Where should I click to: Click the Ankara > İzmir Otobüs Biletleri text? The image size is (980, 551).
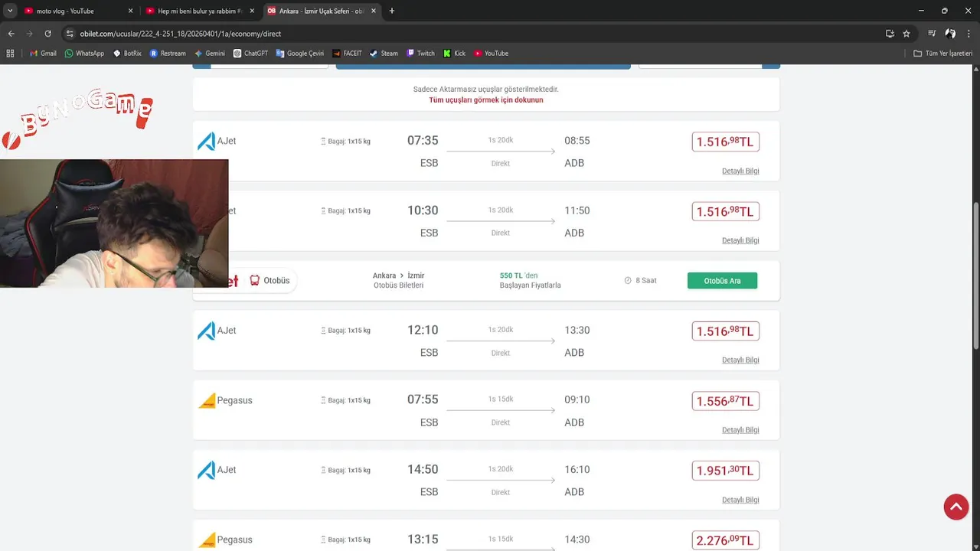(398, 280)
